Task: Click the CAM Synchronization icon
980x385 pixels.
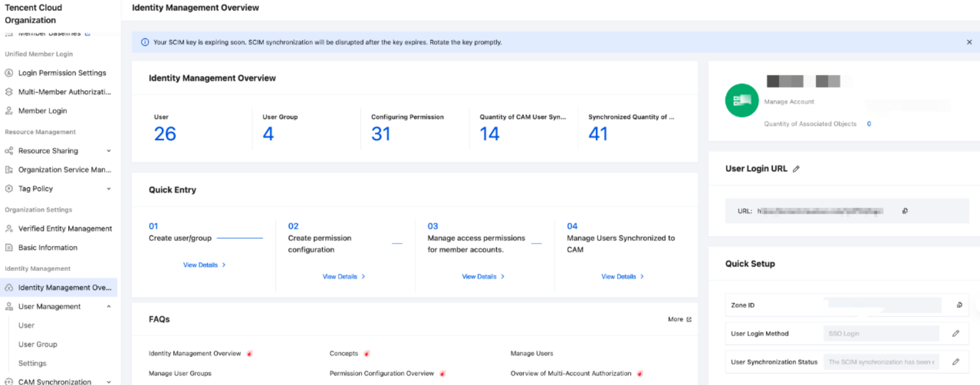Action: point(9,381)
